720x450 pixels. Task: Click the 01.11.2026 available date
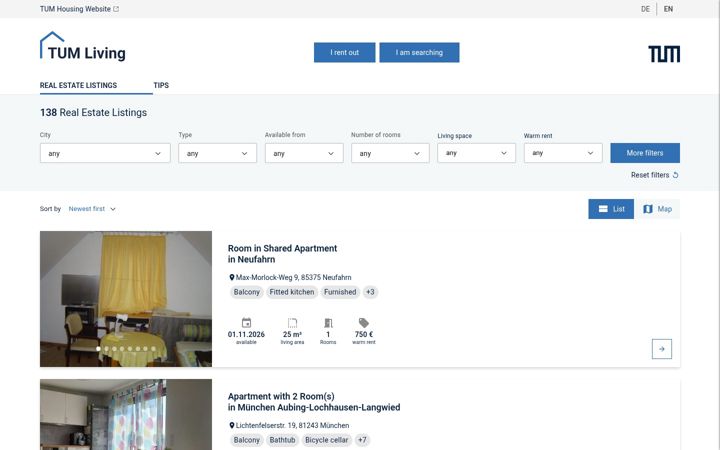[246, 334]
